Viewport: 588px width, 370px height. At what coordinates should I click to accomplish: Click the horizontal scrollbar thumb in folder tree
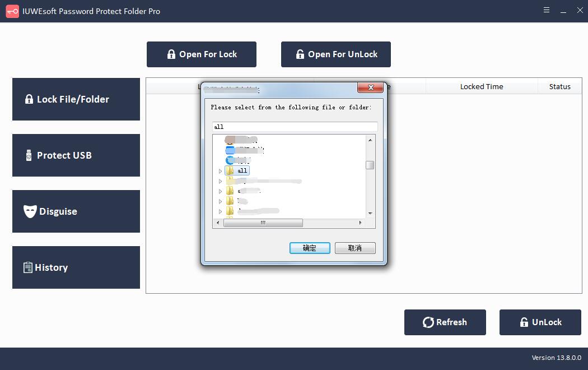click(x=263, y=223)
